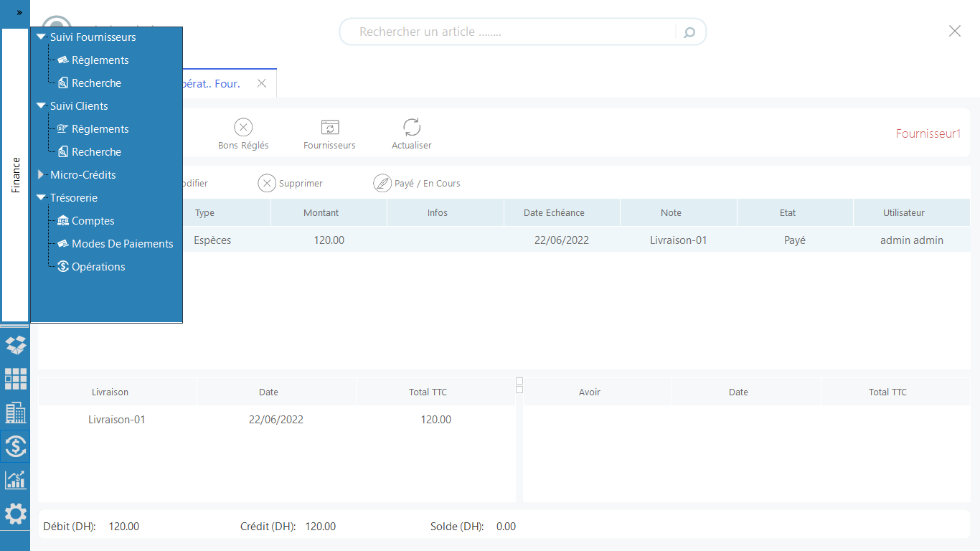Collapse the Trésorerie tree node
Image resolution: width=980 pixels, height=551 pixels.
(41, 197)
